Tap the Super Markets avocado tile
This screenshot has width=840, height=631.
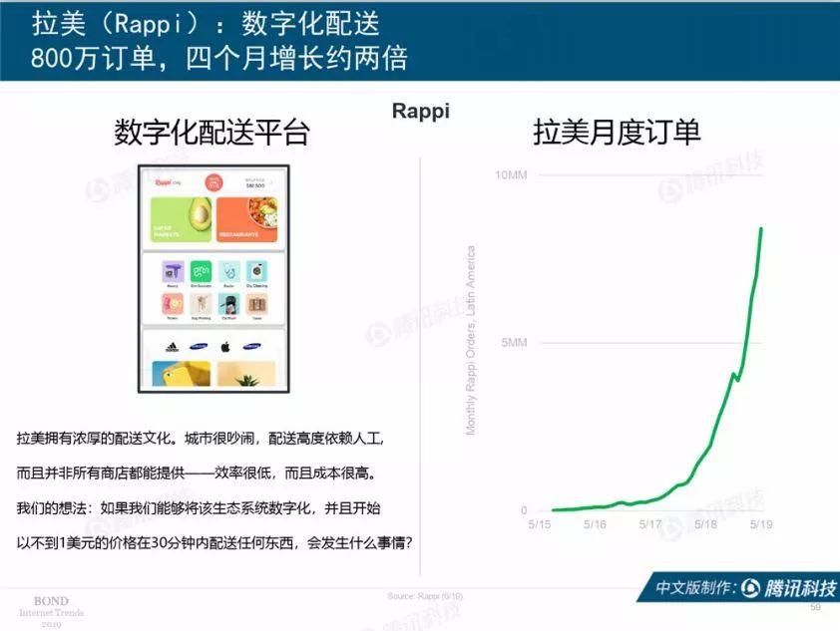pyautogui.click(x=182, y=219)
